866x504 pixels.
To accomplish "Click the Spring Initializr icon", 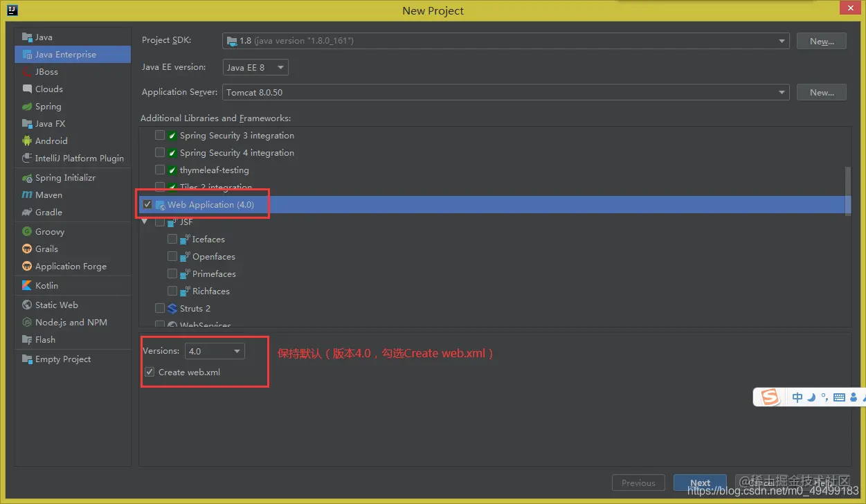I will point(27,178).
